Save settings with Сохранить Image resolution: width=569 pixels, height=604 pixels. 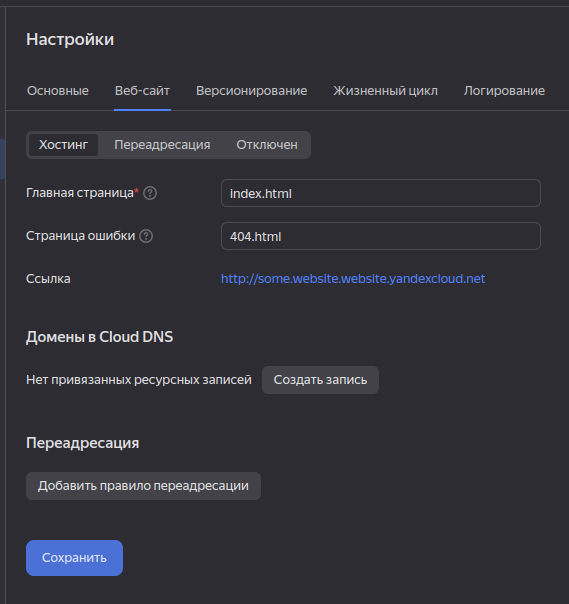pos(74,558)
